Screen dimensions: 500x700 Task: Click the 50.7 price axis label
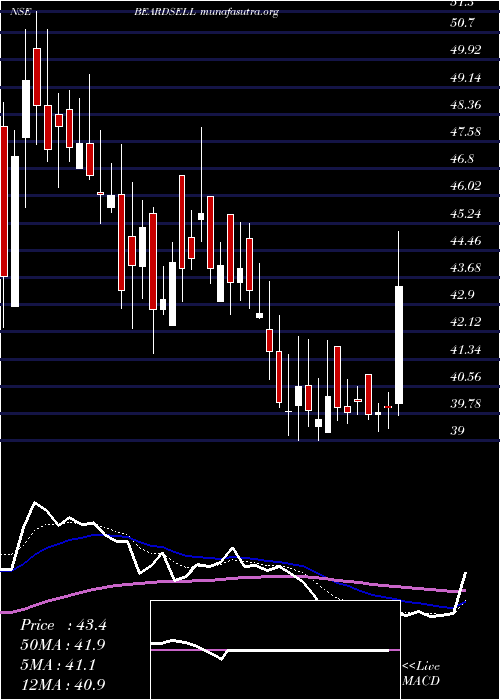coord(462,22)
